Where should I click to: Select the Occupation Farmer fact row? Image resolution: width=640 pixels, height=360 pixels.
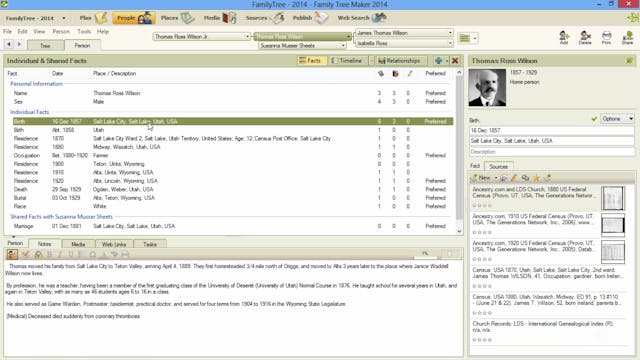coord(233,156)
